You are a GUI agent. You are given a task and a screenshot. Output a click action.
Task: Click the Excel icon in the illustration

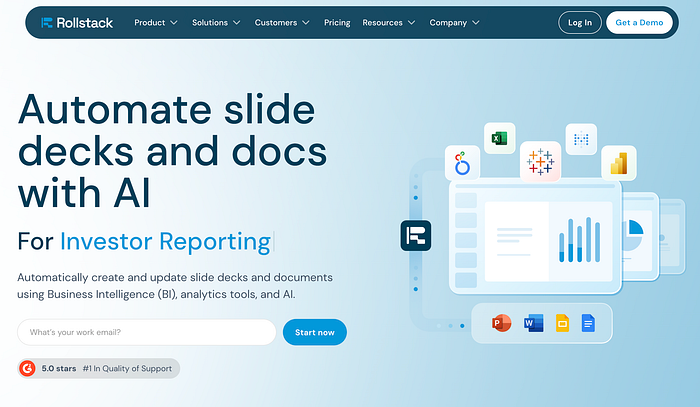[500, 139]
